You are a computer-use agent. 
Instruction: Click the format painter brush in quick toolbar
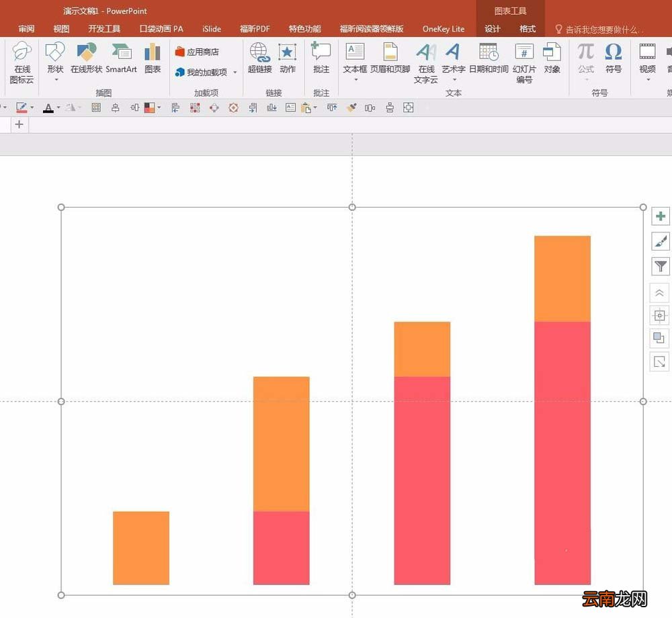point(351,107)
